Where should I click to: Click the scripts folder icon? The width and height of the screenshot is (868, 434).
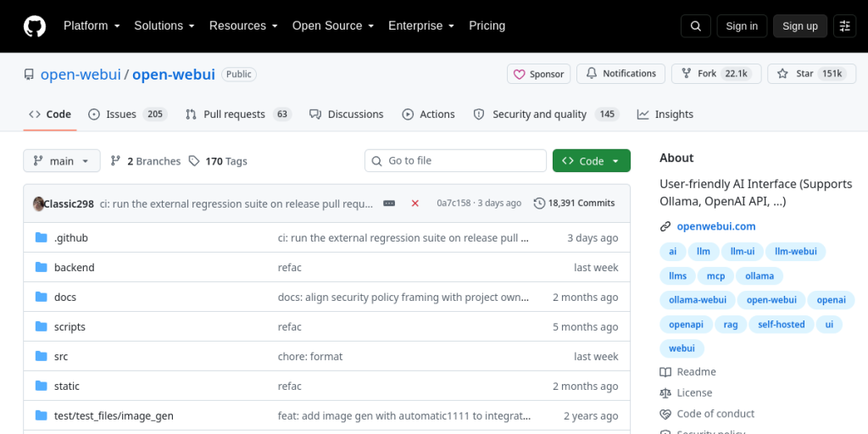coord(41,326)
